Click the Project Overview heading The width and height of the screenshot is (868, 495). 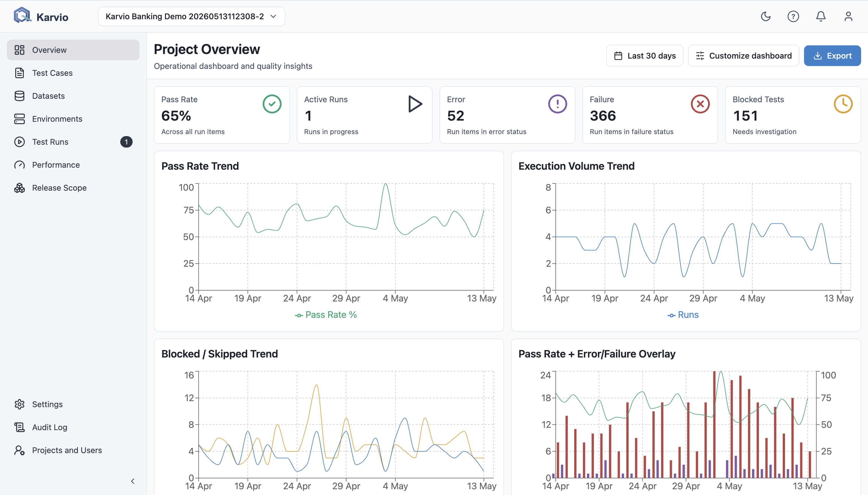[x=207, y=49]
